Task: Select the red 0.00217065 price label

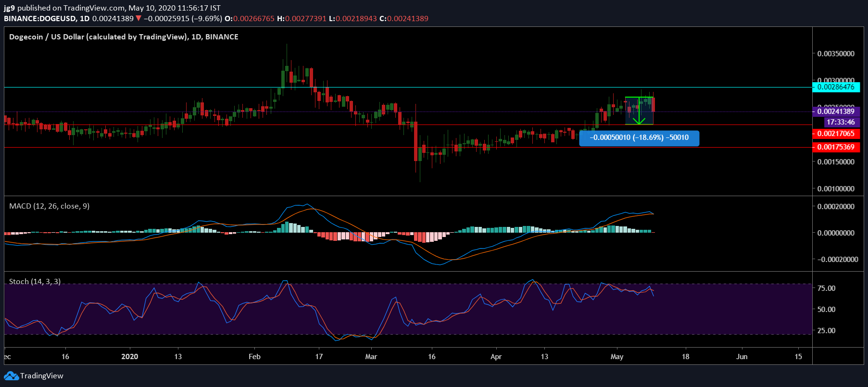Action: [x=836, y=134]
